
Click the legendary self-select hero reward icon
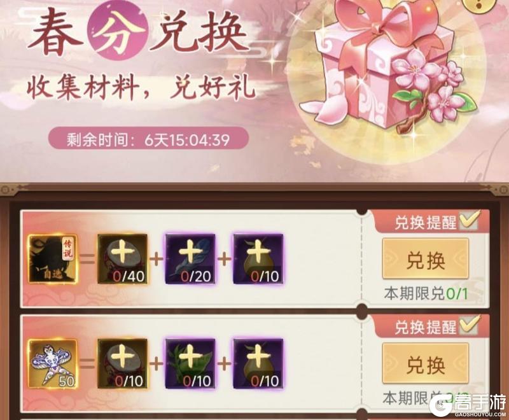tap(53, 259)
